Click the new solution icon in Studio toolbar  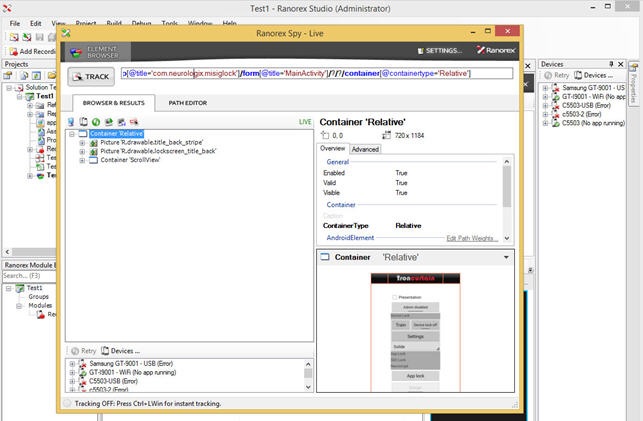pyautogui.click(x=14, y=37)
